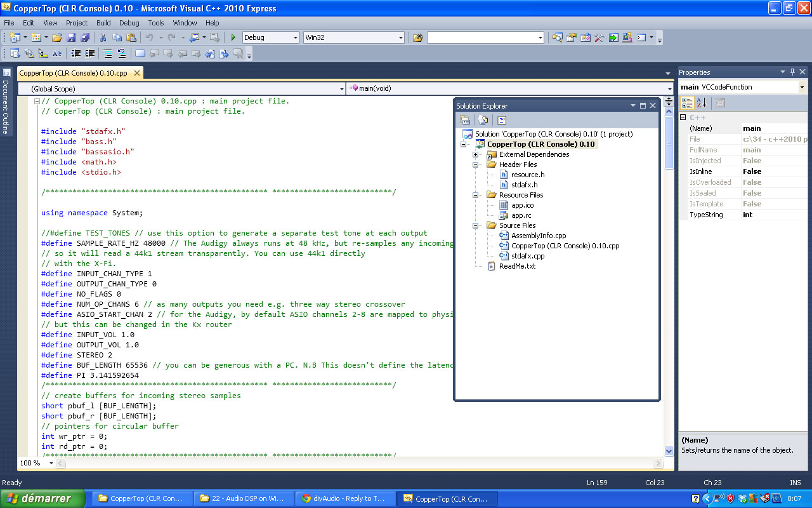
Task: Switch to diyAudio - Reply taskbar button
Action: tap(345, 498)
